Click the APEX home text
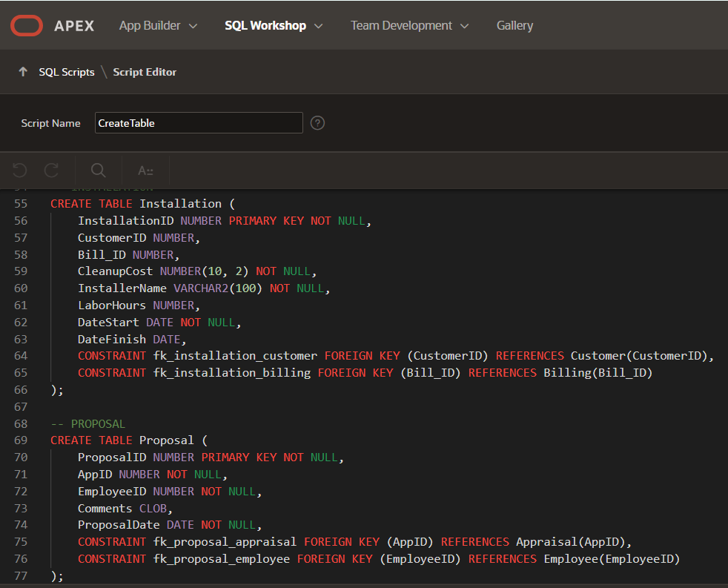 pyautogui.click(x=74, y=26)
